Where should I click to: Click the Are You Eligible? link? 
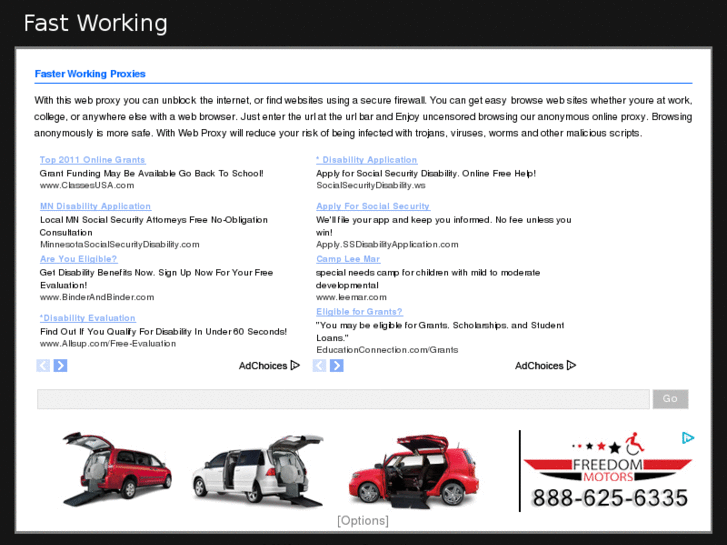(x=78, y=259)
